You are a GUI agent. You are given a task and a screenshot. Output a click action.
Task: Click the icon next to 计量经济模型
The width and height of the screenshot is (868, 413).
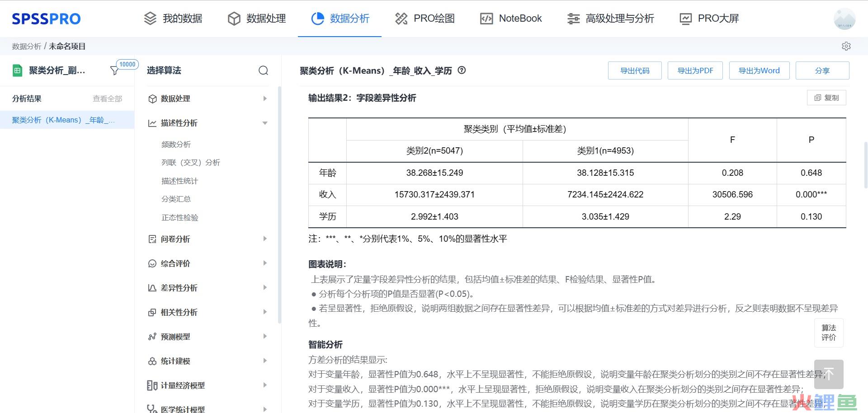[x=152, y=385]
